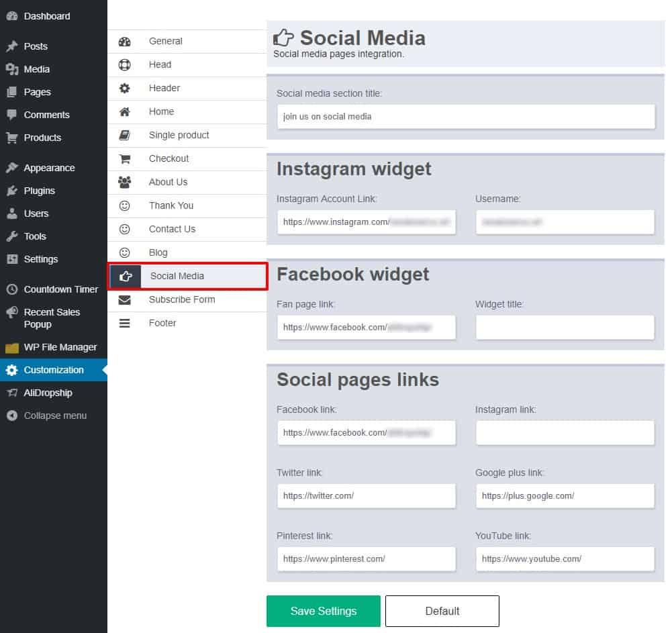Screen dimensions: 672x633
Task: Focus the Twitter link field
Action: 367,496
